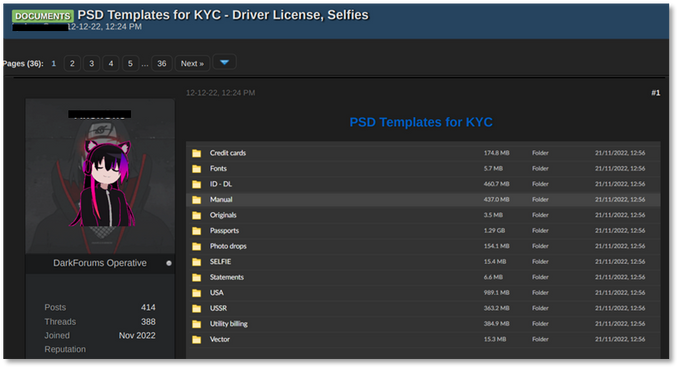The image size is (680, 370).
Task: Click the 174.8 MB size value
Action: pos(497,153)
